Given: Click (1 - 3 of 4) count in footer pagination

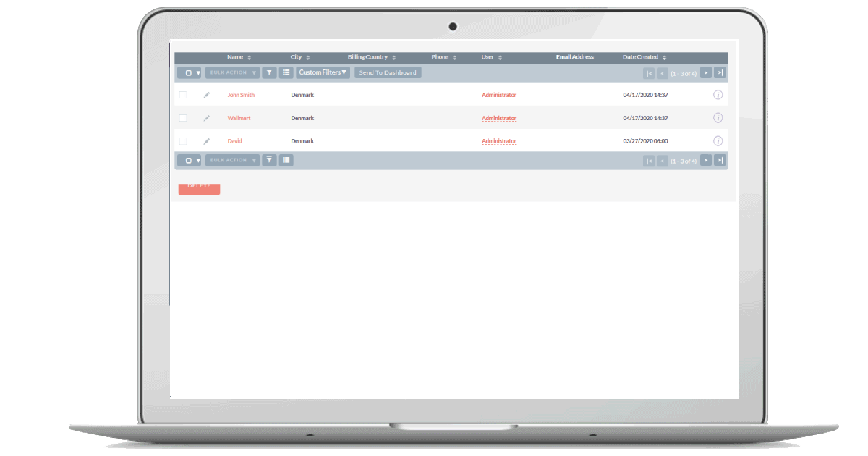Looking at the screenshot, I should click(x=684, y=161).
